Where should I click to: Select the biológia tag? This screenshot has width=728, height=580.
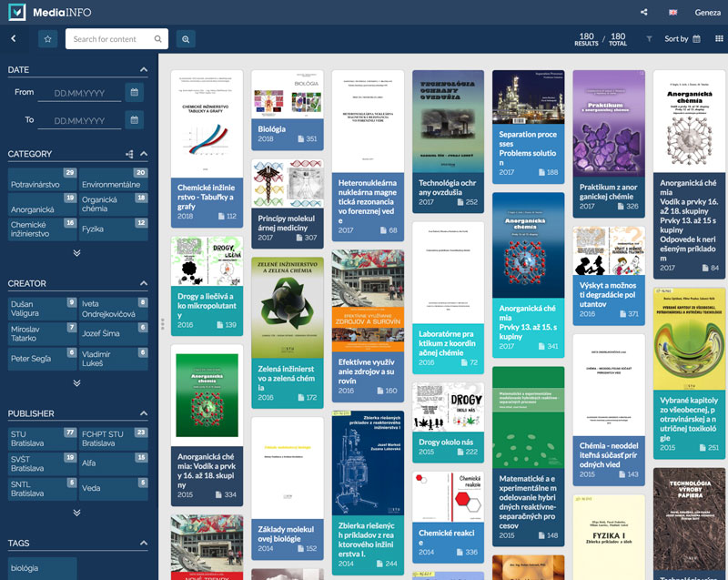[42, 568]
